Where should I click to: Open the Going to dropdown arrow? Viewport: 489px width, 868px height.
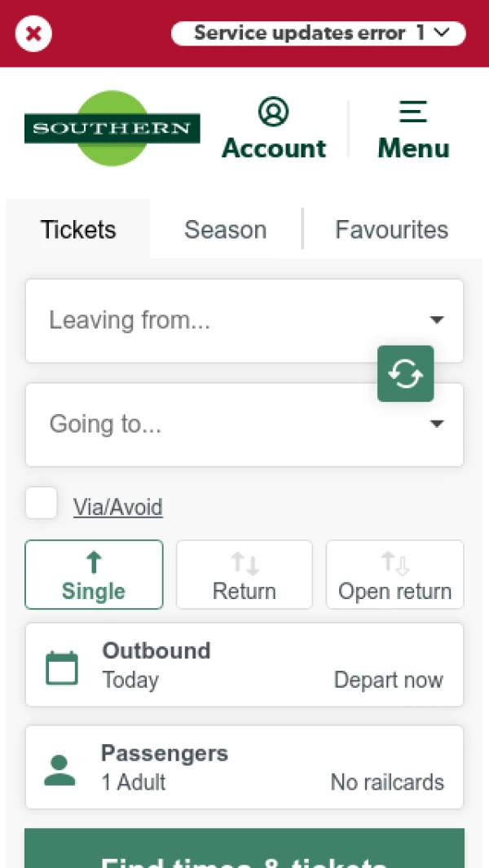pos(437,424)
